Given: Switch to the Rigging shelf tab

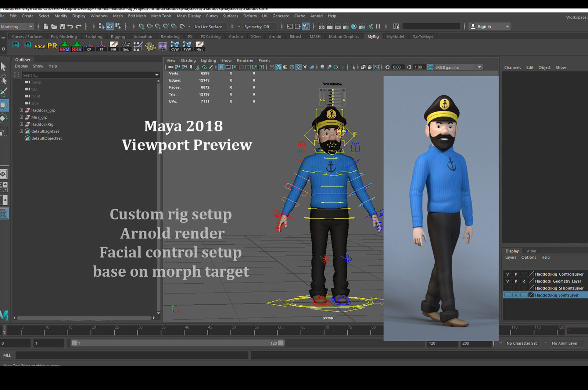Looking at the screenshot, I should [x=118, y=37].
